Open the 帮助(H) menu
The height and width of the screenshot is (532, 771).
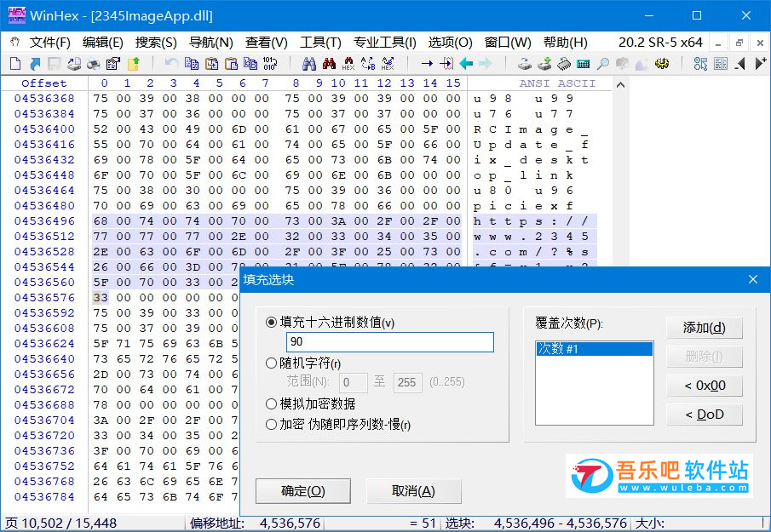tap(565, 43)
